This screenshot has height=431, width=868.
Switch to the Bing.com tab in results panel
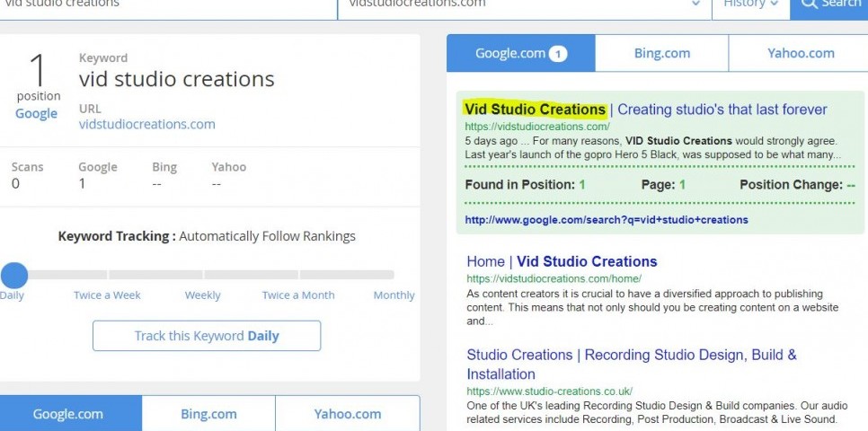pyautogui.click(x=661, y=53)
